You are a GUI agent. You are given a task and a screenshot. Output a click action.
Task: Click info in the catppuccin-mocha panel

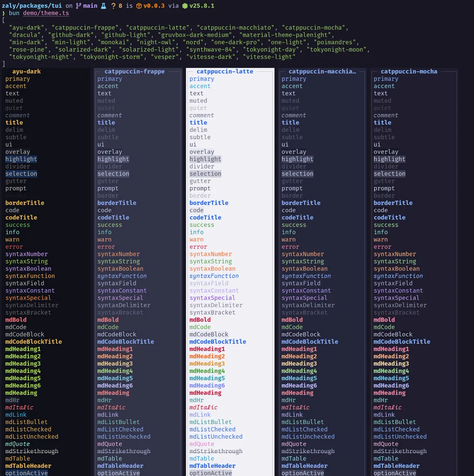381,232
